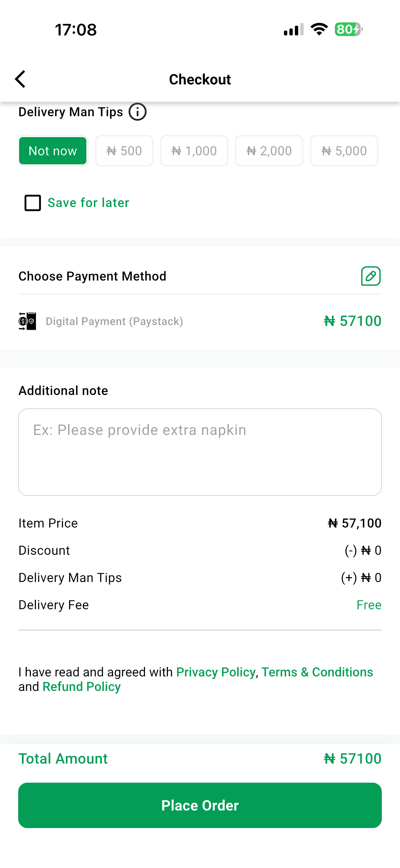Select the ₦ 5,000 tip chip

pos(344,151)
